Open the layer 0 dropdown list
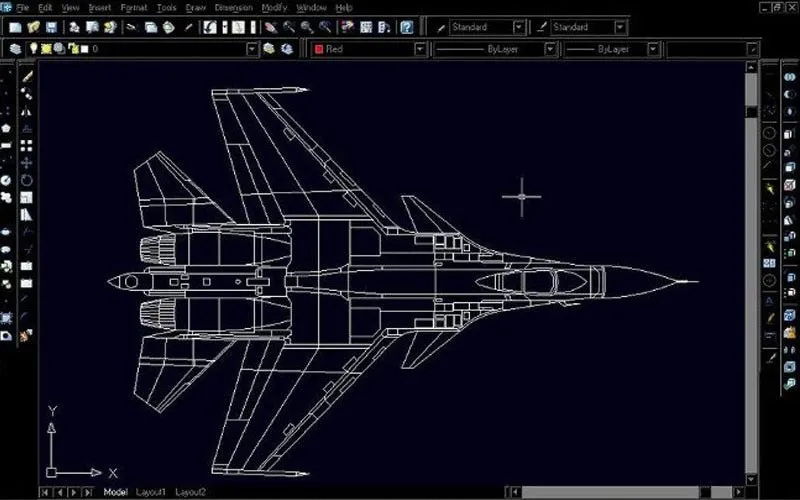Image resolution: width=800 pixels, height=500 pixels. [x=253, y=48]
